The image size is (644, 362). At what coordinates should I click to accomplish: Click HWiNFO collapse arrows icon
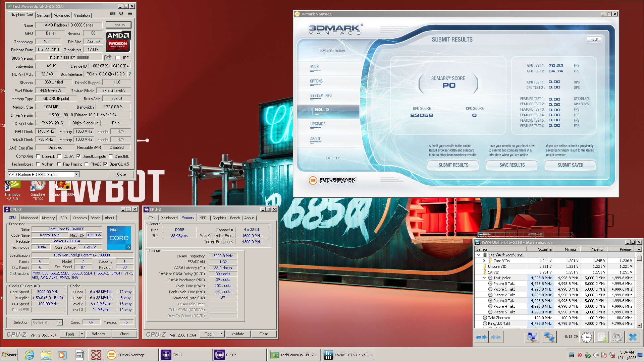click(495, 337)
